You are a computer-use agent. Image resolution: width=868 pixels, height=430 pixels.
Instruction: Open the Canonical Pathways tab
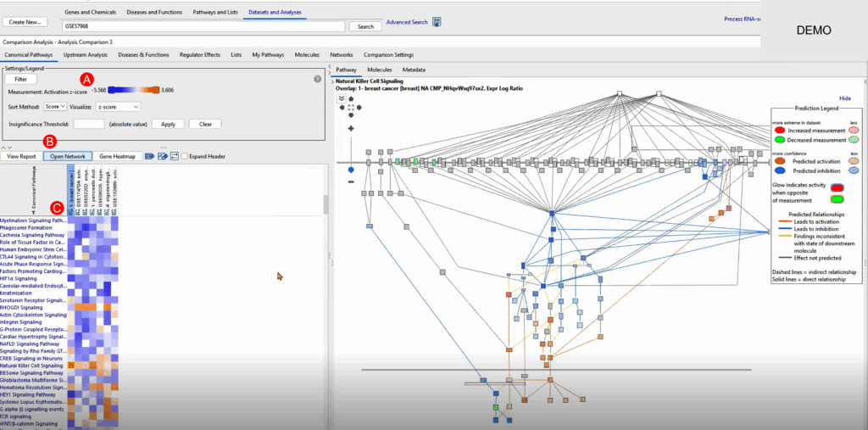28,55
